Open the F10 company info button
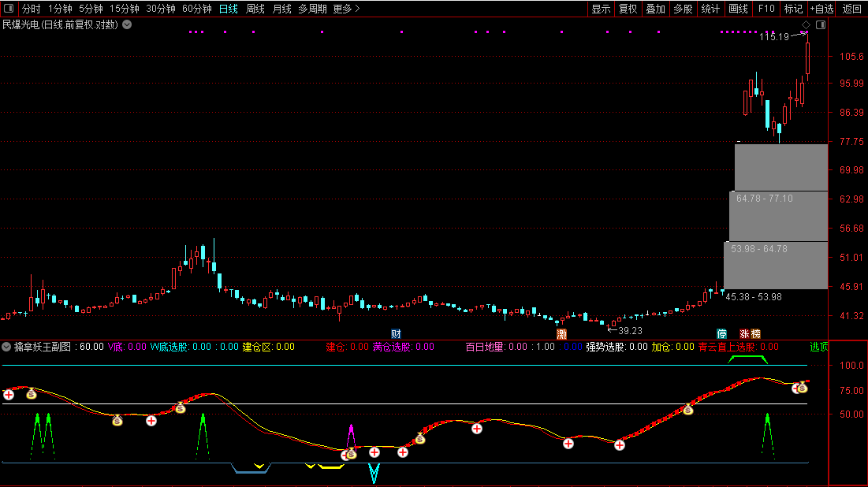868x487 pixels. (x=766, y=9)
